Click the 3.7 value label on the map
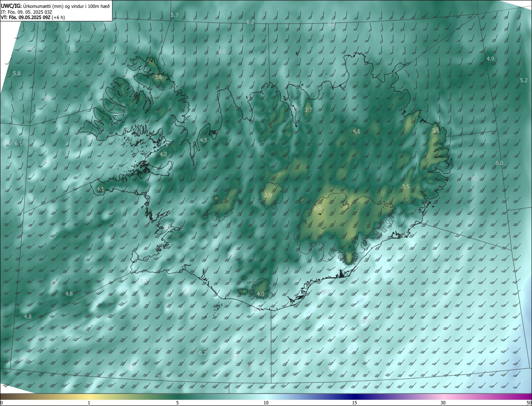Image resolution: width=532 pixels, height=406 pixels. [x=308, y=110]
